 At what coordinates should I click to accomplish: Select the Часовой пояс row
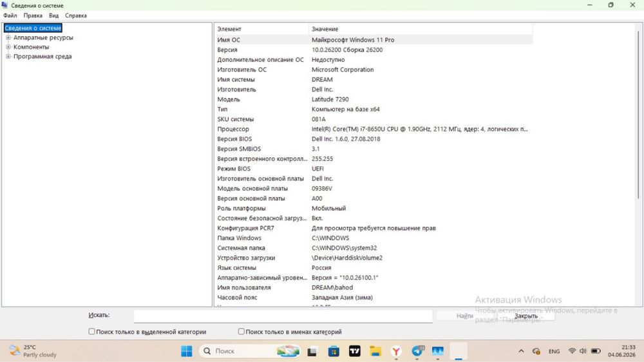[374, 298]
